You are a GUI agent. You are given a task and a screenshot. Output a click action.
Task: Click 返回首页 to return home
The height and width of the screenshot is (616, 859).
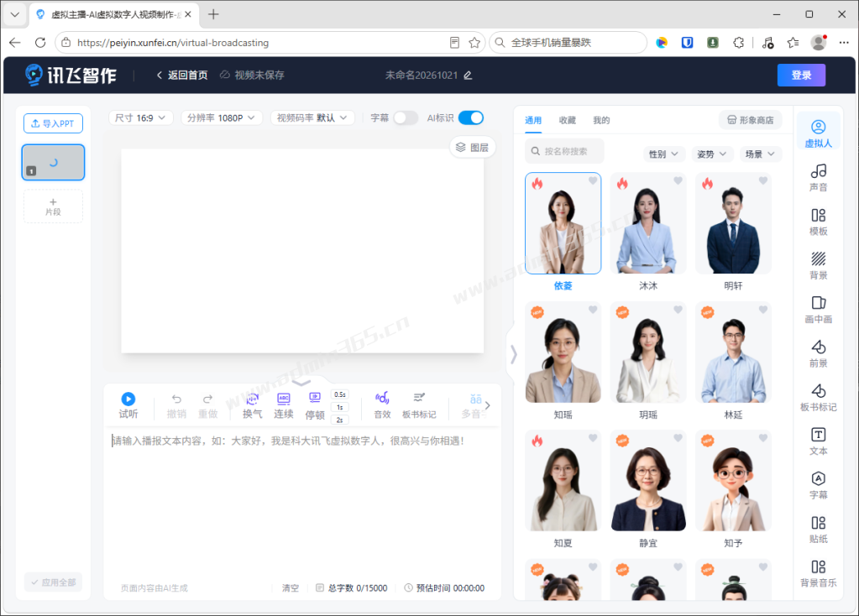pos(182,75)
